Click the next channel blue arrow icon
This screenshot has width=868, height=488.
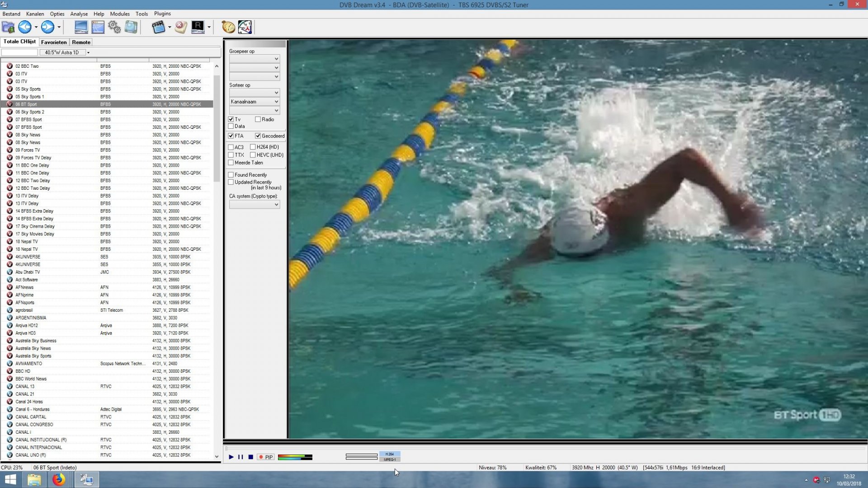(47, 27)
